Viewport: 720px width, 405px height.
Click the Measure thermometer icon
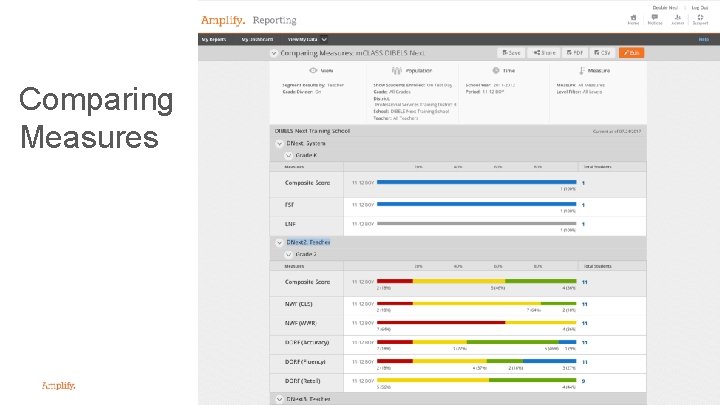(x=582, y=71)
